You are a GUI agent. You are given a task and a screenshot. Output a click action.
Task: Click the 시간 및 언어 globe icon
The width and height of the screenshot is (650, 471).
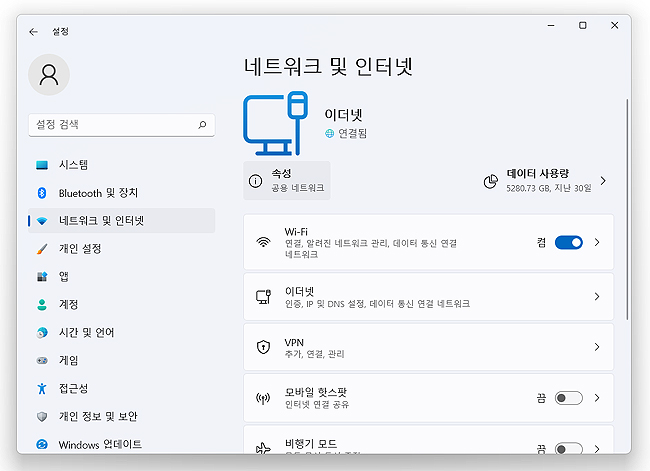tap(42, 333)
